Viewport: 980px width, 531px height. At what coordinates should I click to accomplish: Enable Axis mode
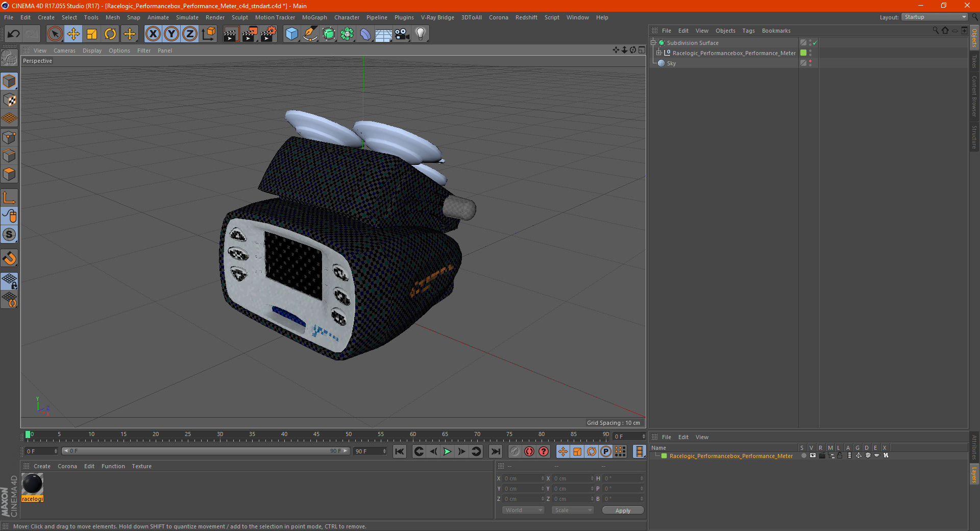9,198
